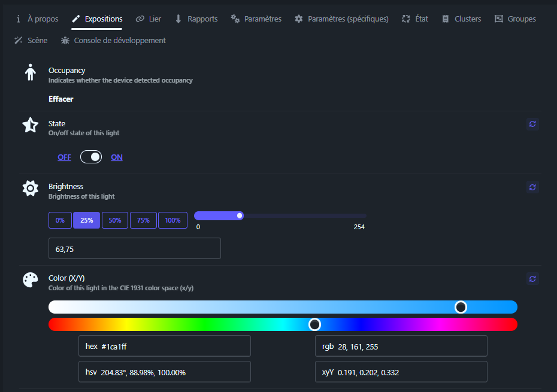Click the gear icon beside Brightness
Viewport: 557px width, 392px height.
(x=30, y=188)
